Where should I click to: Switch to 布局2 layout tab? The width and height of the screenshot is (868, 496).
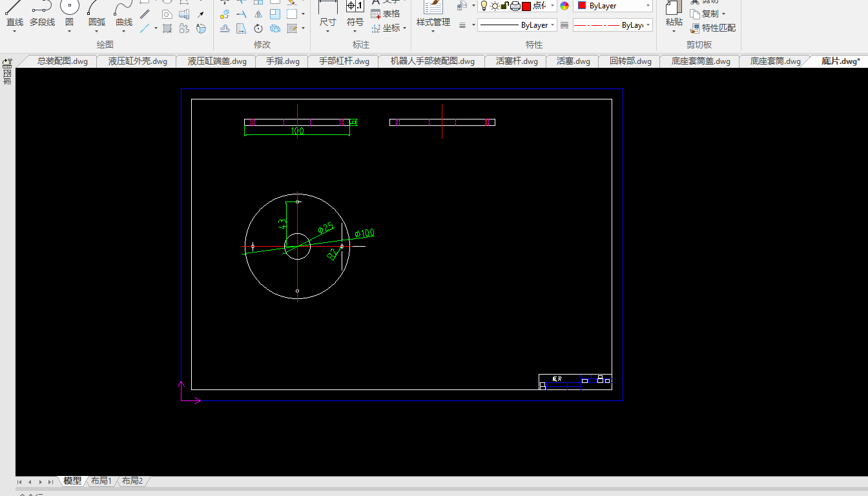click(x=132, y=481)
